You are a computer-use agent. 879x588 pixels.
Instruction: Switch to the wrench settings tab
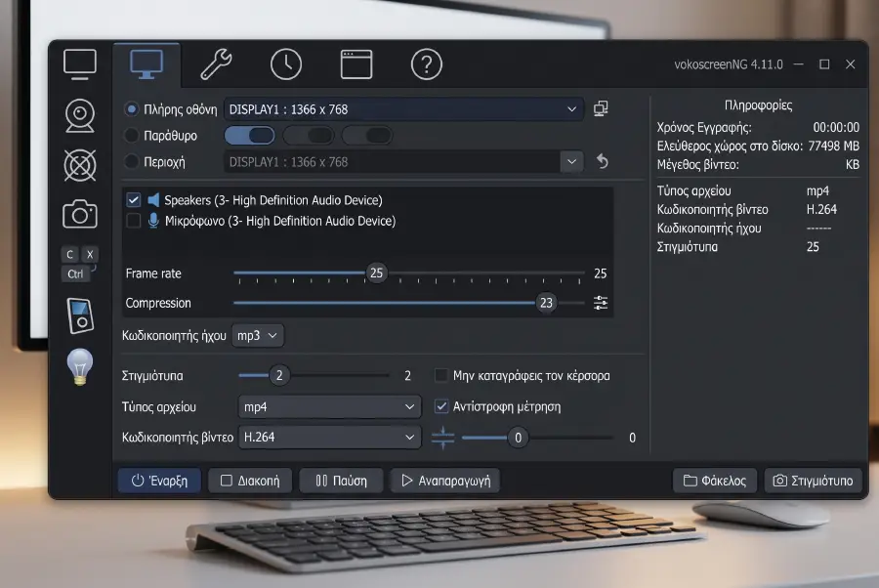point(217,64)
